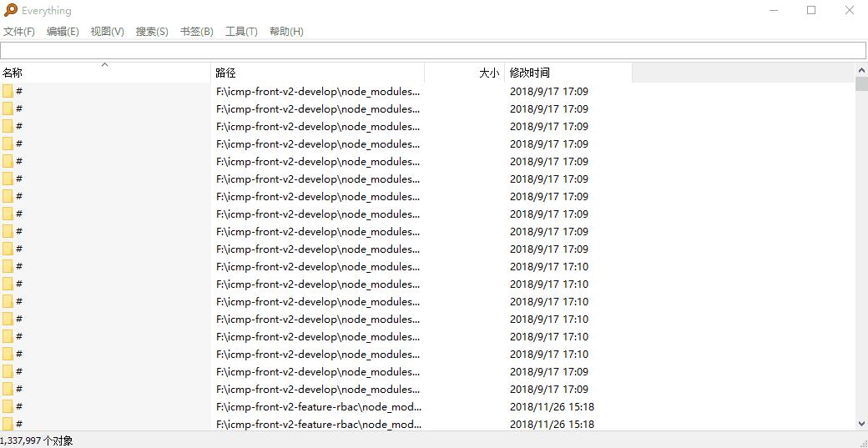
Task: Click the Everything magnifier app icon
Action: (11, 11)
